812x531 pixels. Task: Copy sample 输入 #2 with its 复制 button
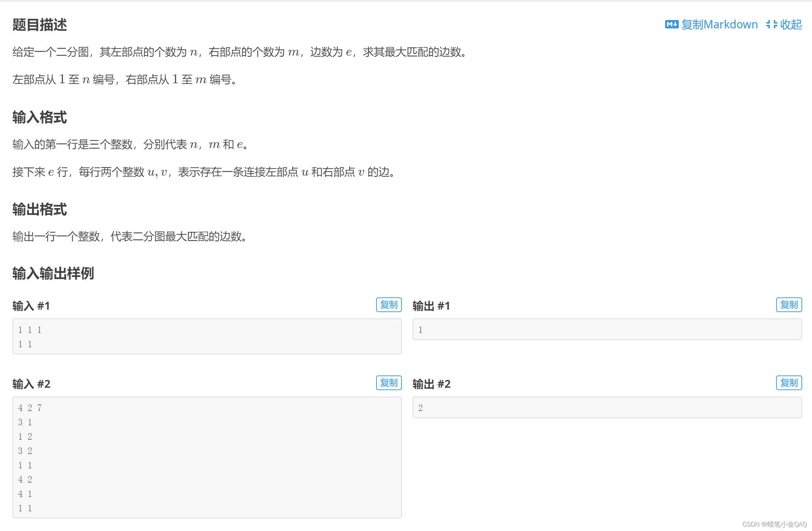point(388,383)
